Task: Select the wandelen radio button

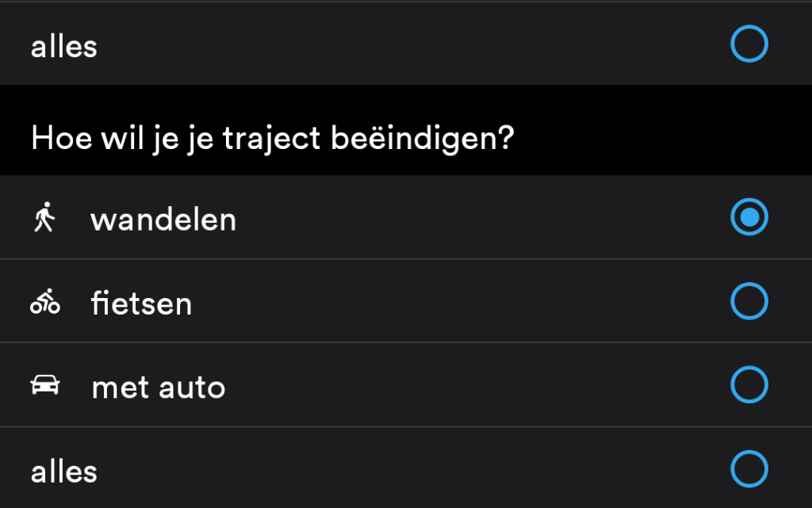Action: pyautogui.click(x=749, y=217)
